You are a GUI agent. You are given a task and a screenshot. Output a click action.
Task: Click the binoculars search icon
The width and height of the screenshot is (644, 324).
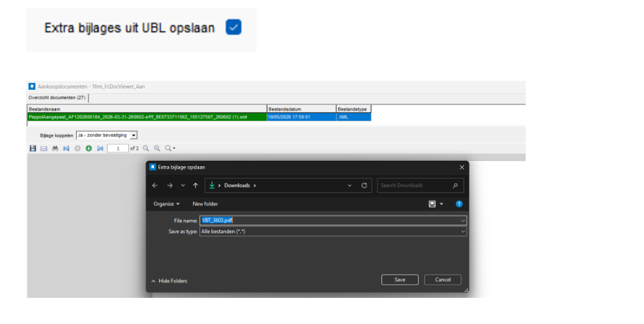(55, 149)
